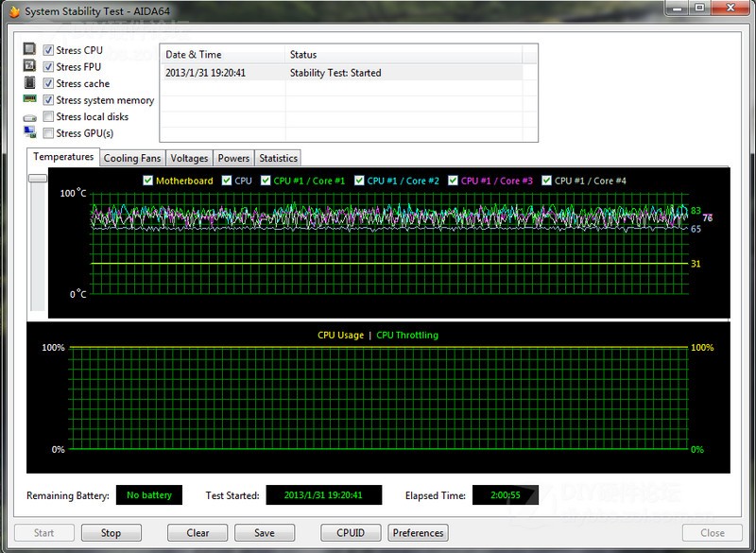Show the Statistics tab

tap(278, 158)
